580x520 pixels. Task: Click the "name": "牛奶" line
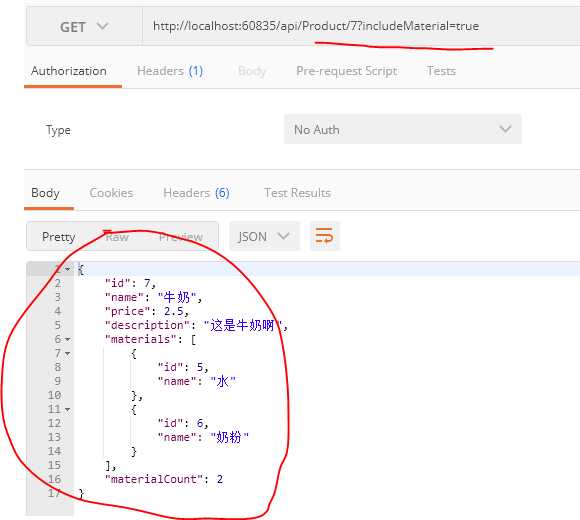[x=154, y=297]
